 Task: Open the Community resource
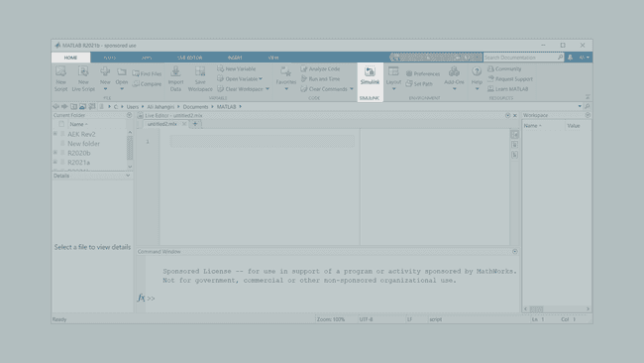[504, 68]
